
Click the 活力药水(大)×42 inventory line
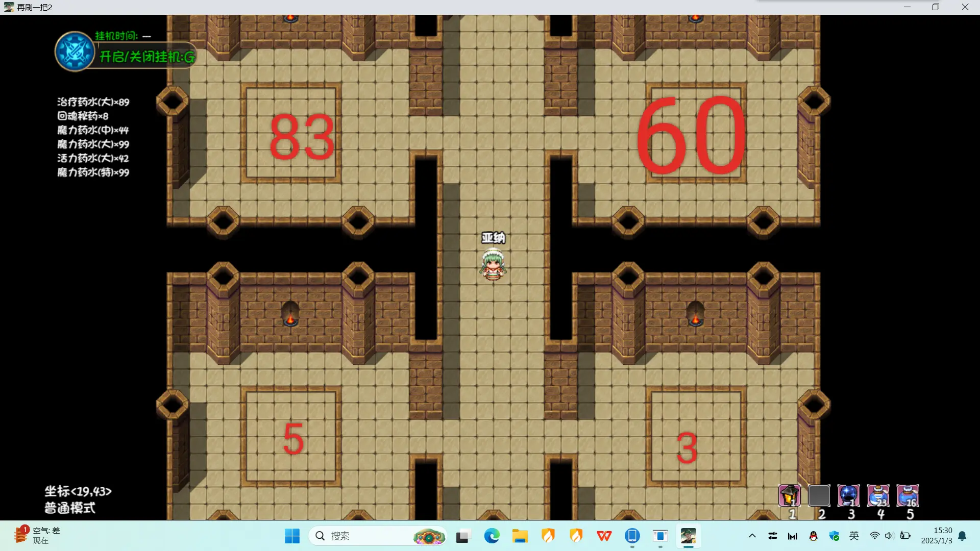coord(93,158)
